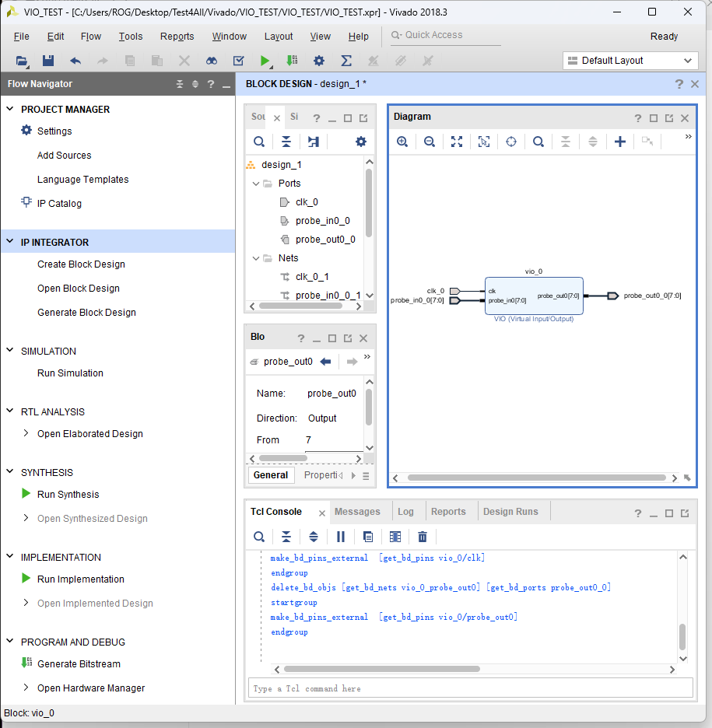Click the Sigma toolbar icon
The height and width of the screenshot is (728, 712).
tap(346, 61)
